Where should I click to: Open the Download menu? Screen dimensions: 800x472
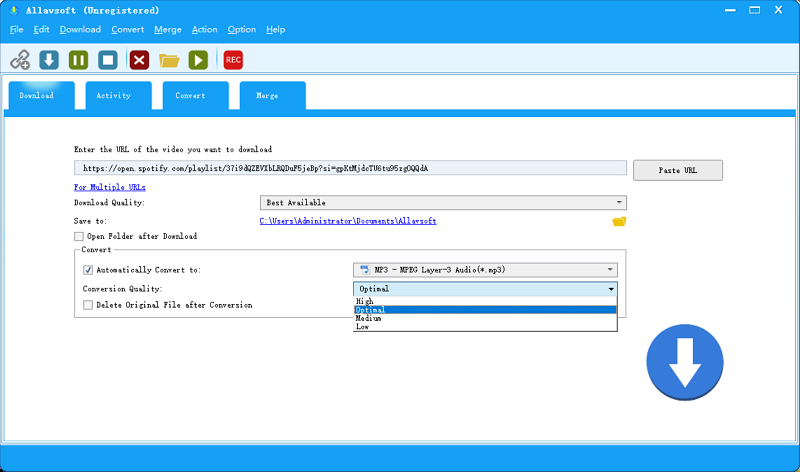[80, 30]
